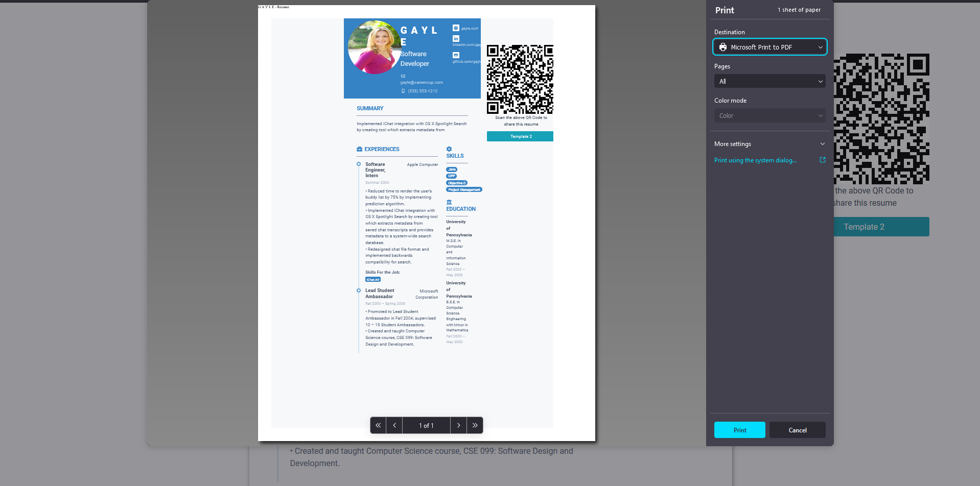Click Template 2 button in print preview

tap(520, 136)
